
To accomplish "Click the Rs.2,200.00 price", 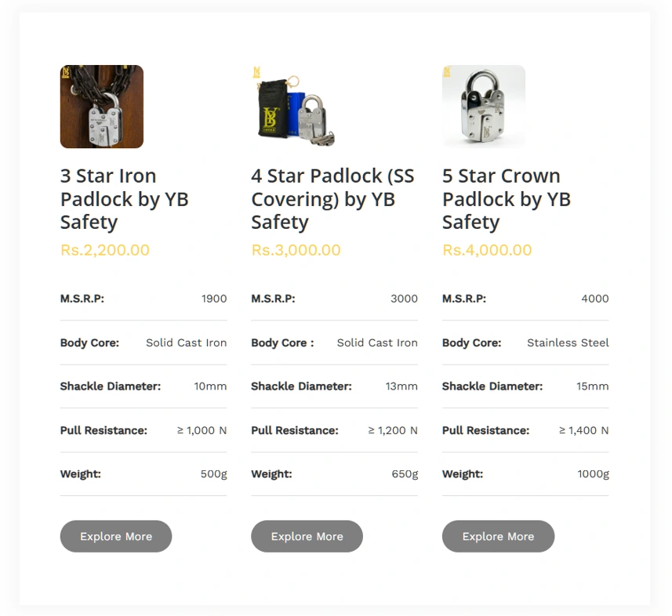I will [x=105, y=250].
